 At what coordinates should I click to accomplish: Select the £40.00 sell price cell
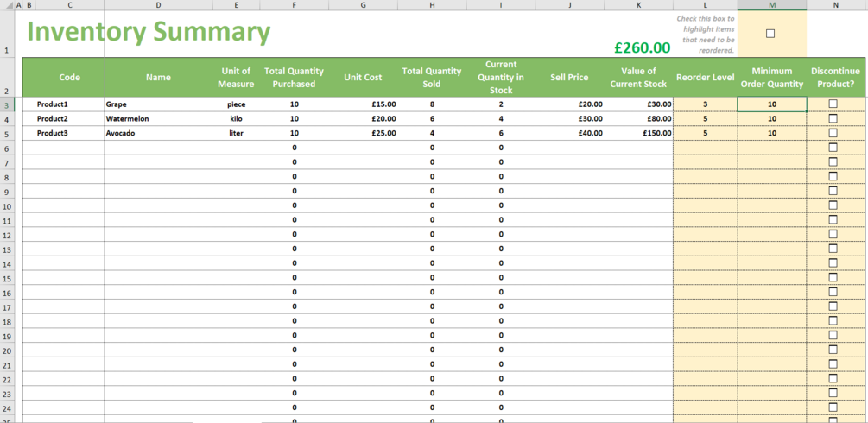570,133
